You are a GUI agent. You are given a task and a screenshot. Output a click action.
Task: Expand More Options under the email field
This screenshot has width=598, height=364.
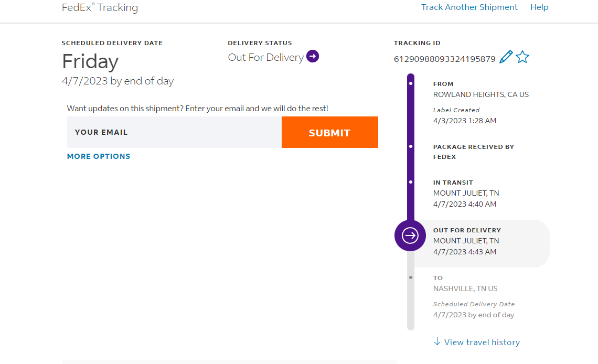(x=99, y=156)
